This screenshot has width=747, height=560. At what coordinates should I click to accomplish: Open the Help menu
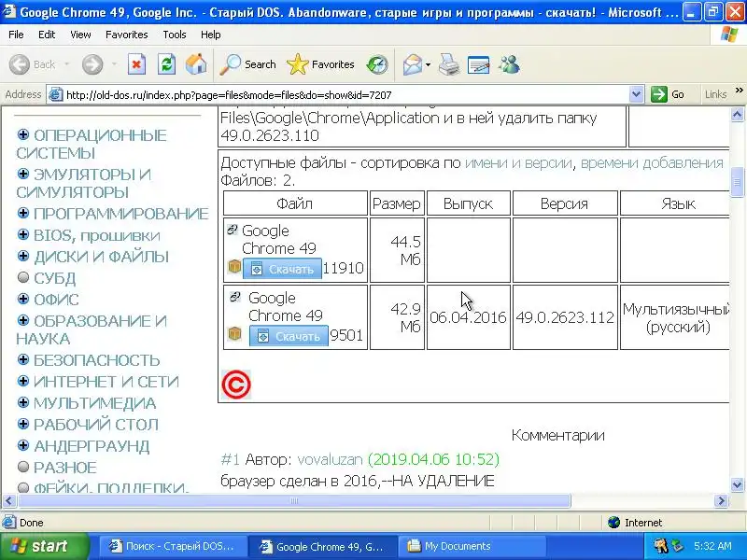point(211,35)
